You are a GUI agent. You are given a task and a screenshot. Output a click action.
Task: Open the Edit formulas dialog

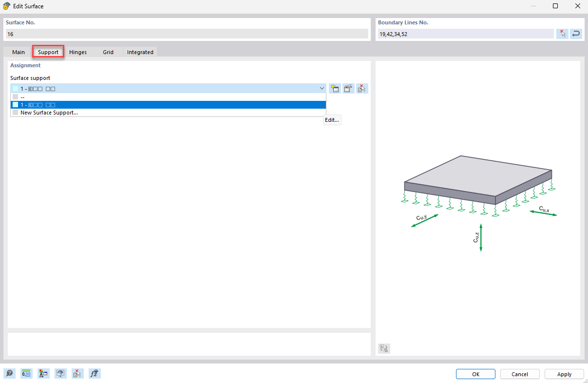[x=95, y=373]
